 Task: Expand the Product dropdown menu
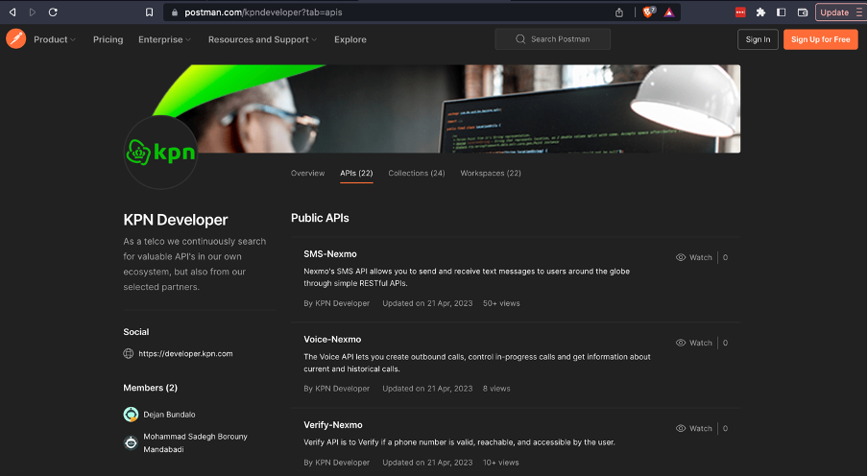tap(55, 39)
